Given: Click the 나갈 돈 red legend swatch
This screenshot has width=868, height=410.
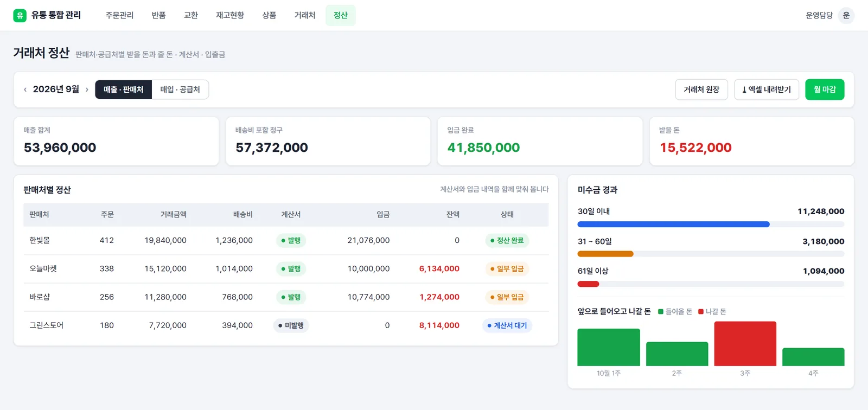Looking at the screenshot, I should [701, 312].
